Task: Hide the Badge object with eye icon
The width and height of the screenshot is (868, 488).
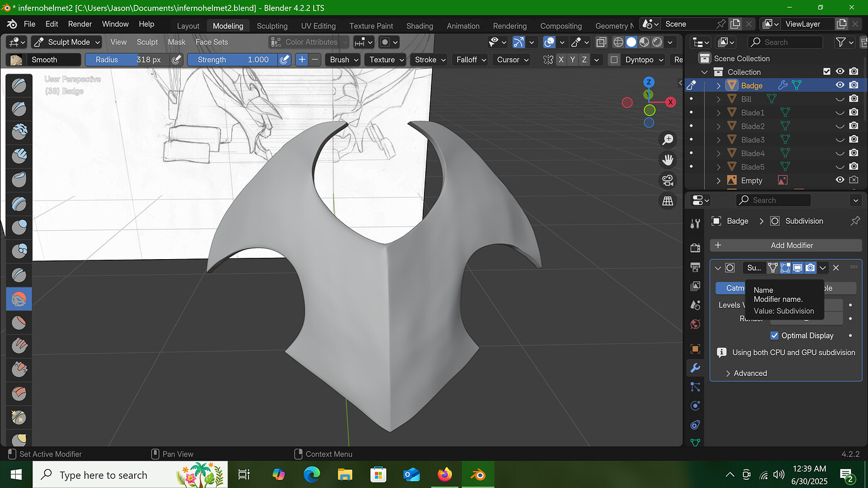Action: pyautogui.click(x=840, y=85)
